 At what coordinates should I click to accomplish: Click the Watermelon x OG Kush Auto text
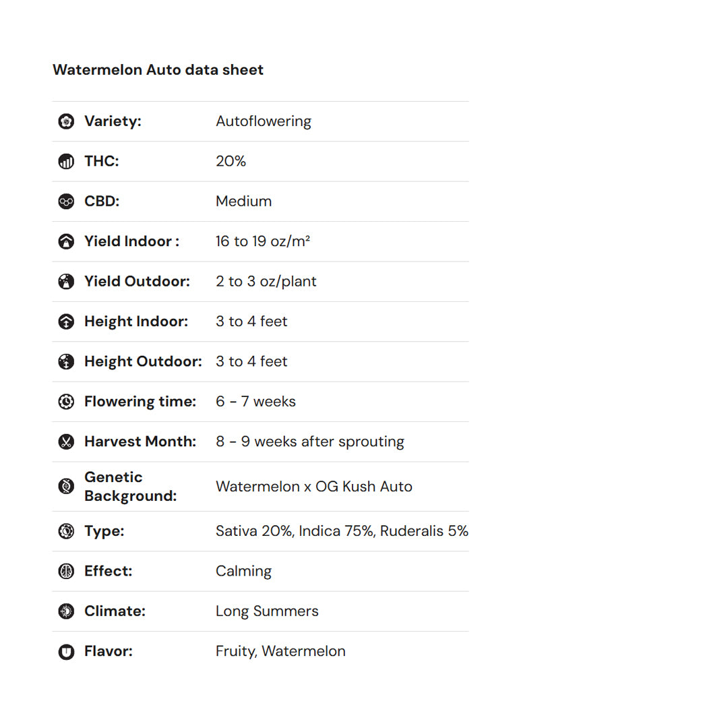pyautogui.click(x=313, y=487)
